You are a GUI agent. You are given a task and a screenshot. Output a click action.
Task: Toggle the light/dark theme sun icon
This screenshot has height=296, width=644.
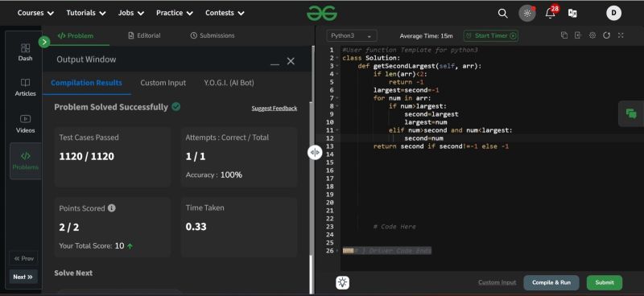coord(527,13)
